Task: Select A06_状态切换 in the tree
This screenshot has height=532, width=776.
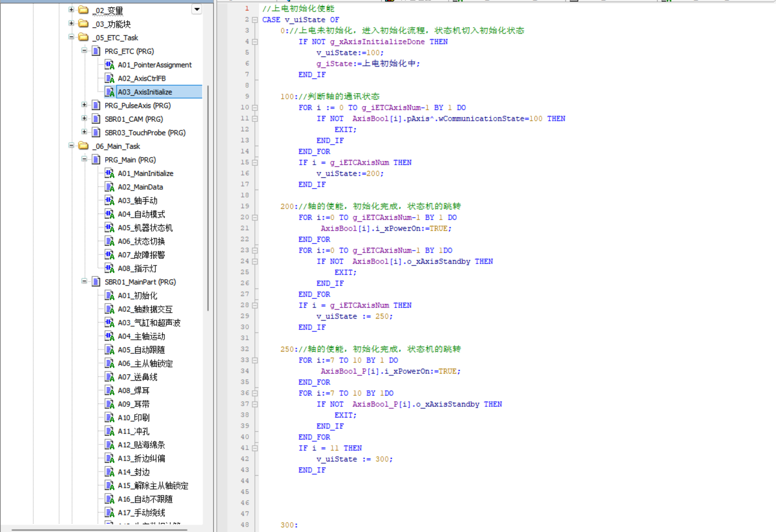Action: [x=141, y=241]
